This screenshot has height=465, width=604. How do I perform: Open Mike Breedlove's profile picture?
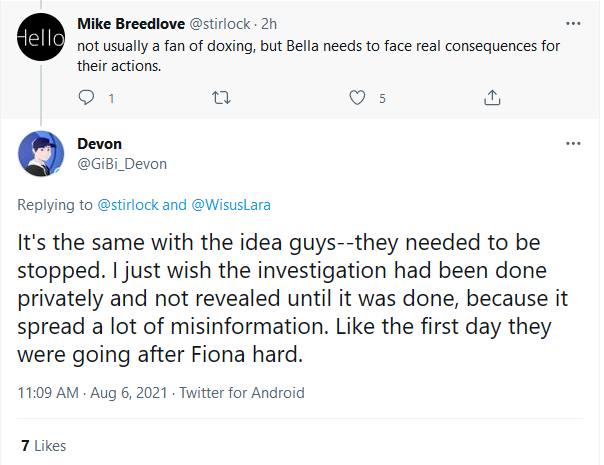click(41, 37)
